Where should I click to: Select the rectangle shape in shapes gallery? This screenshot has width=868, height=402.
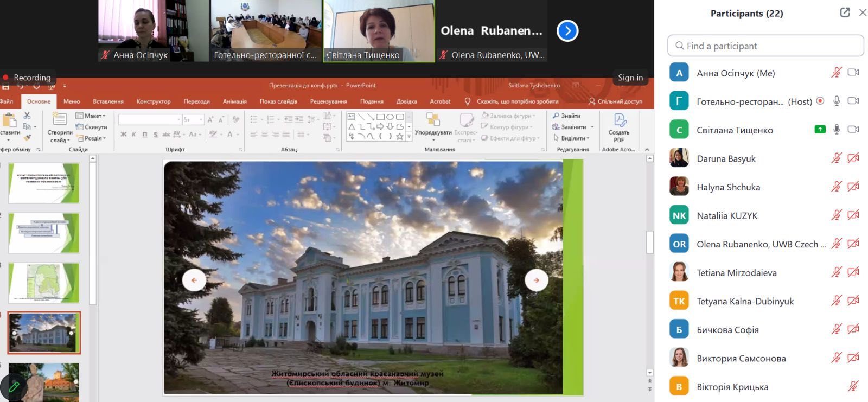(380, 117)
